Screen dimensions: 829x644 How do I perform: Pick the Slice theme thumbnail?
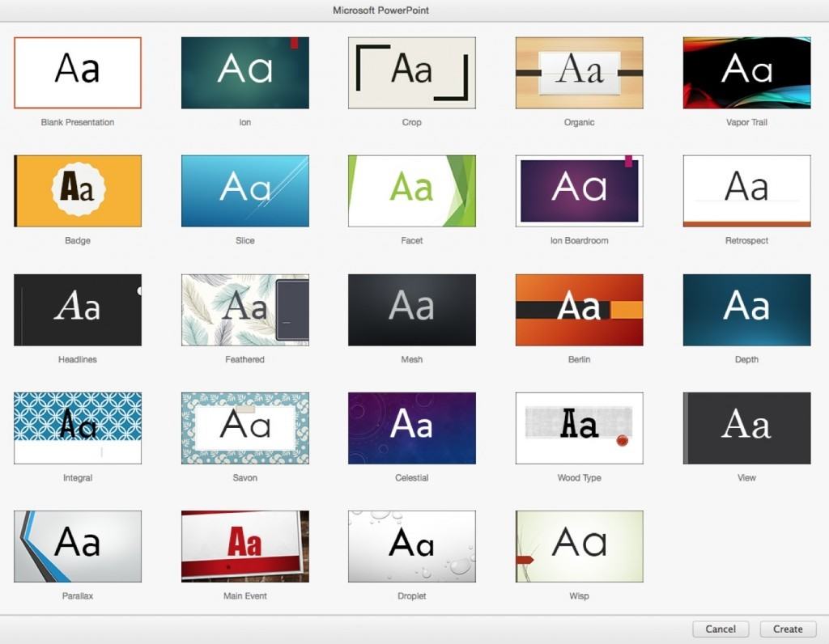[x=244, y=191]
